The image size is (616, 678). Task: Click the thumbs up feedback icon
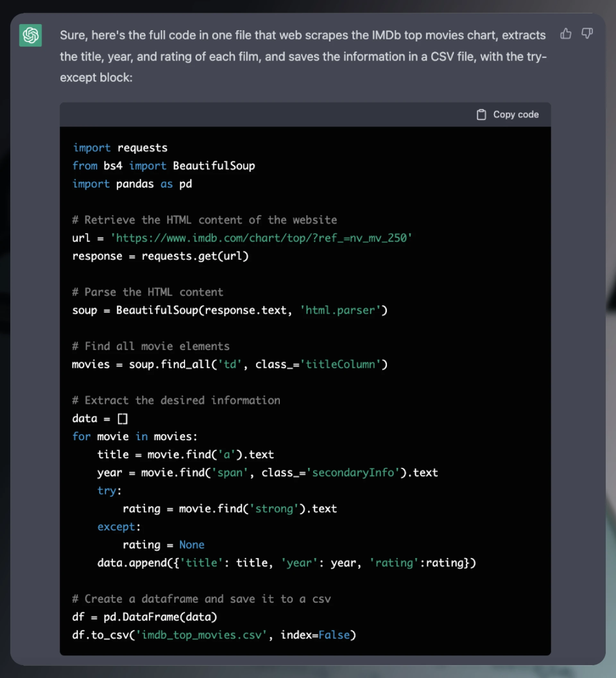(566, 33)
